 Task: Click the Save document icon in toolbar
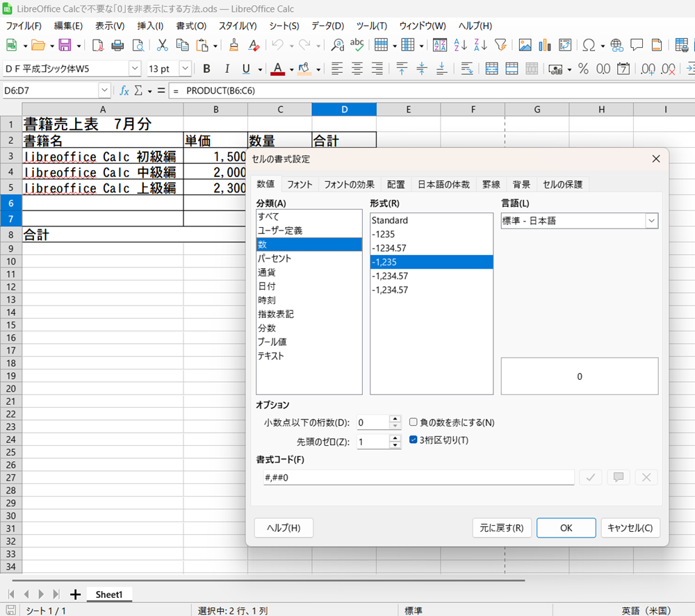(x=65, y=45)
